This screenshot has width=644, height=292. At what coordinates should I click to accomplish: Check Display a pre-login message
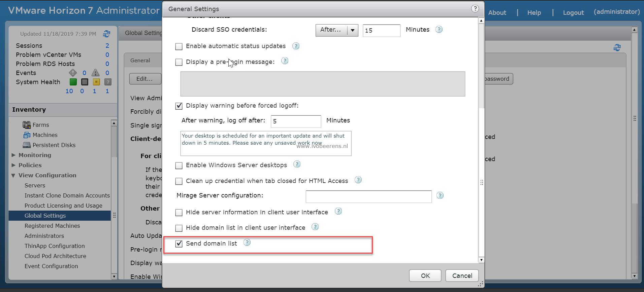click(x=179, y=62)
